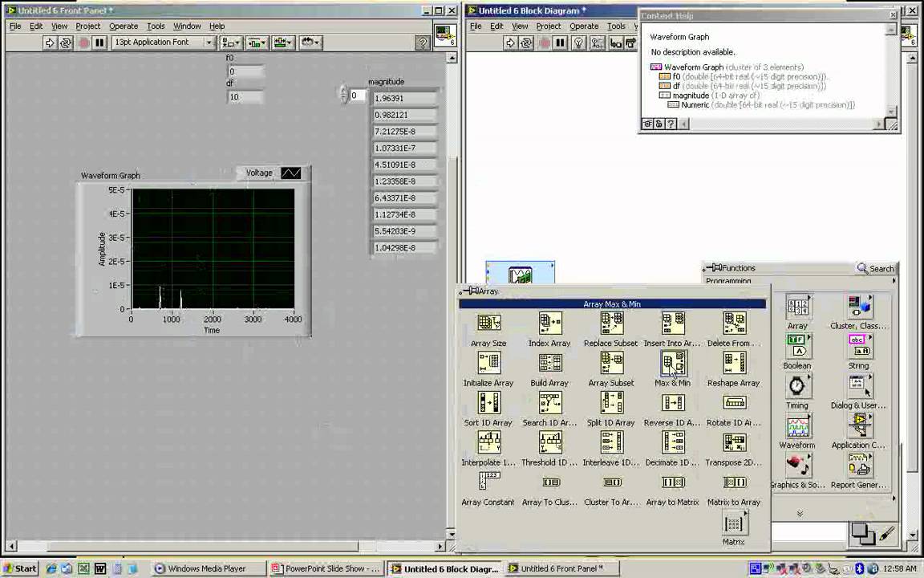Toggle execution highlighting lightbulb in Block Diagram
Viewport: 924px width, 578px height.
[x=578, y=43]
